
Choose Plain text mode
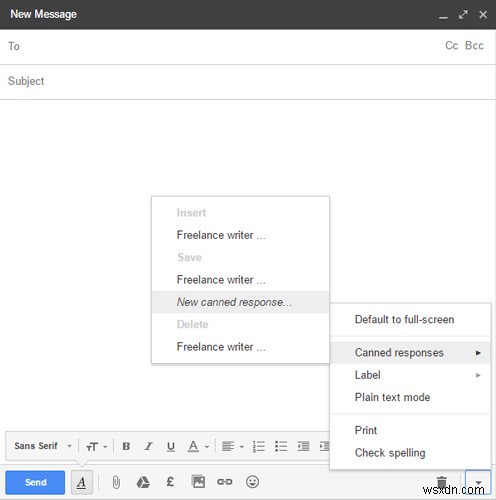click(410, 397)
